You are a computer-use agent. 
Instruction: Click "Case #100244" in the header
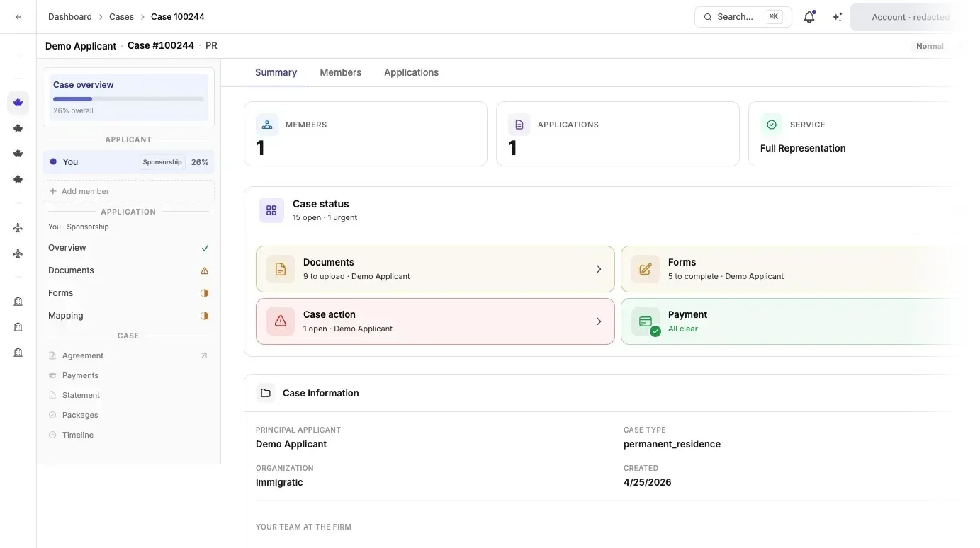[x=161, y=45]
